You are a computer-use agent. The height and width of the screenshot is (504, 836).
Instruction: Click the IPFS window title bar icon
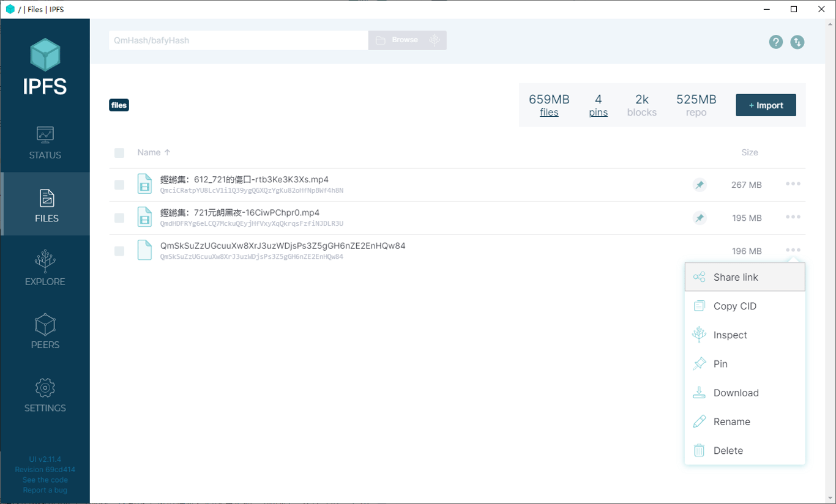coord(10,9)
